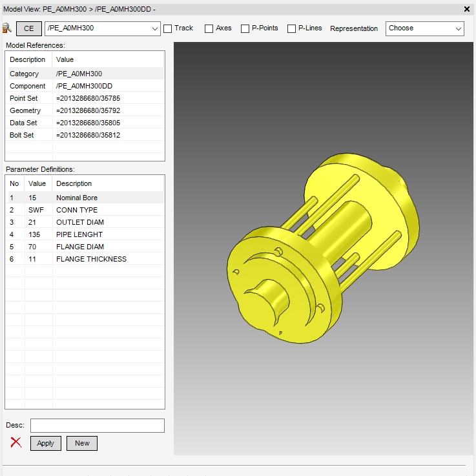
Task: Select the CONN TYPE parameter row
Action: pyautogui.click(x=84, y=210)
